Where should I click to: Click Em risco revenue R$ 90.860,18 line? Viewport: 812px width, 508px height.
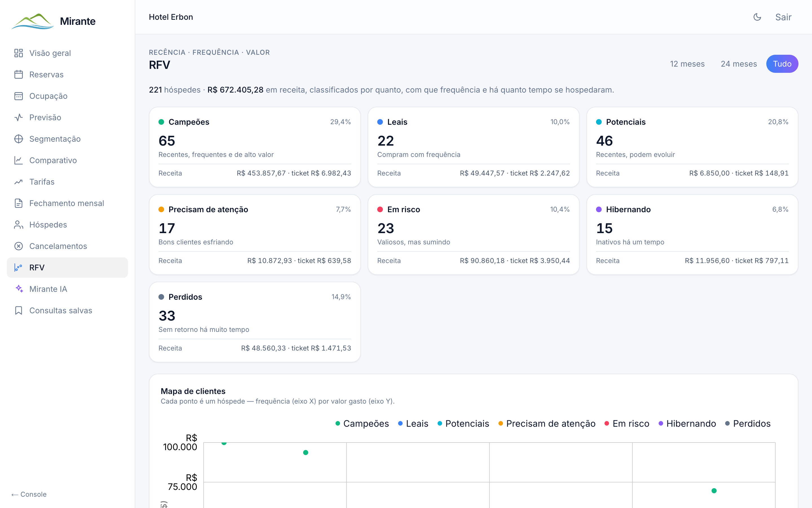click(515, 261)
